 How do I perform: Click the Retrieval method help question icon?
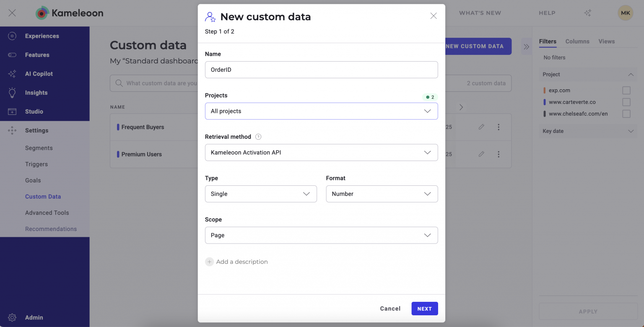[258, 137]
